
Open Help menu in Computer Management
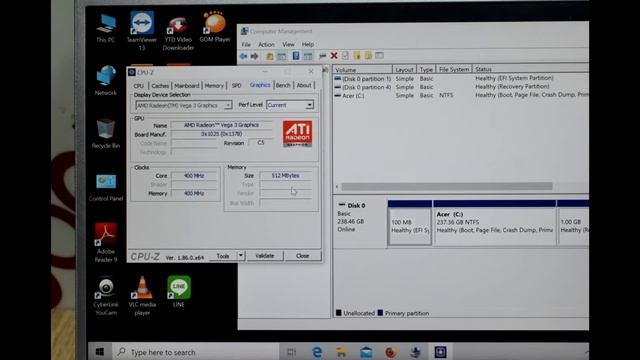308,44
